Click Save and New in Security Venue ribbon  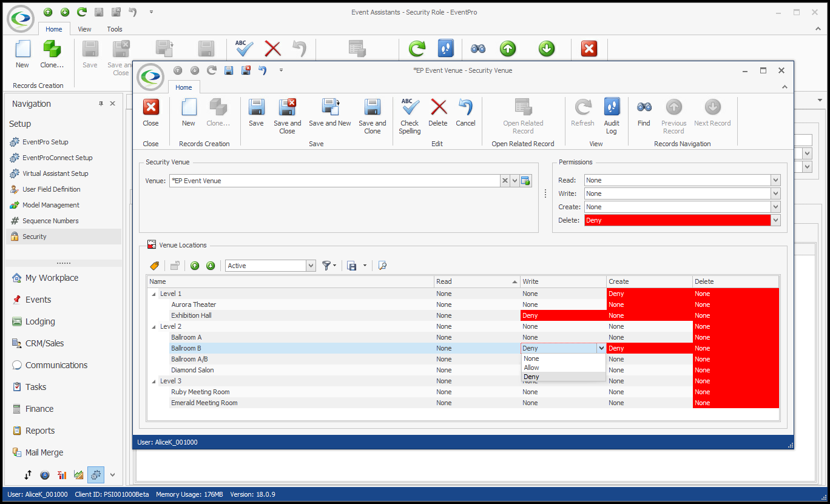pos(329,113)
